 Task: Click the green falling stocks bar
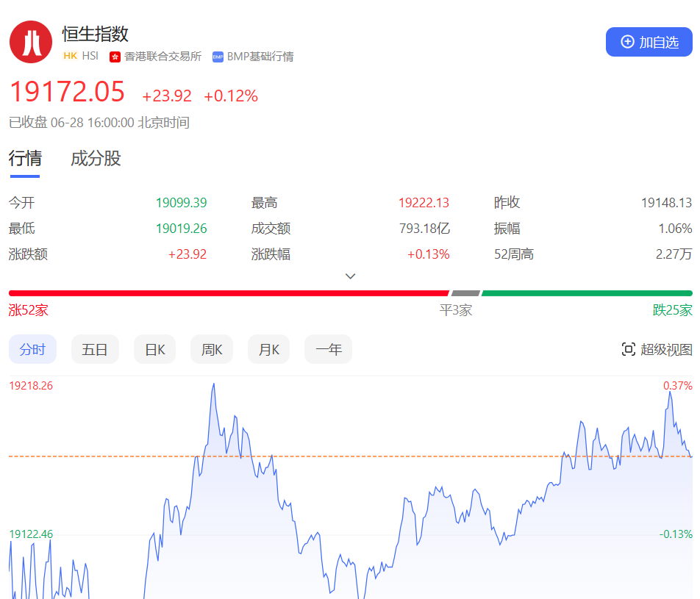(x=587, y=293)
